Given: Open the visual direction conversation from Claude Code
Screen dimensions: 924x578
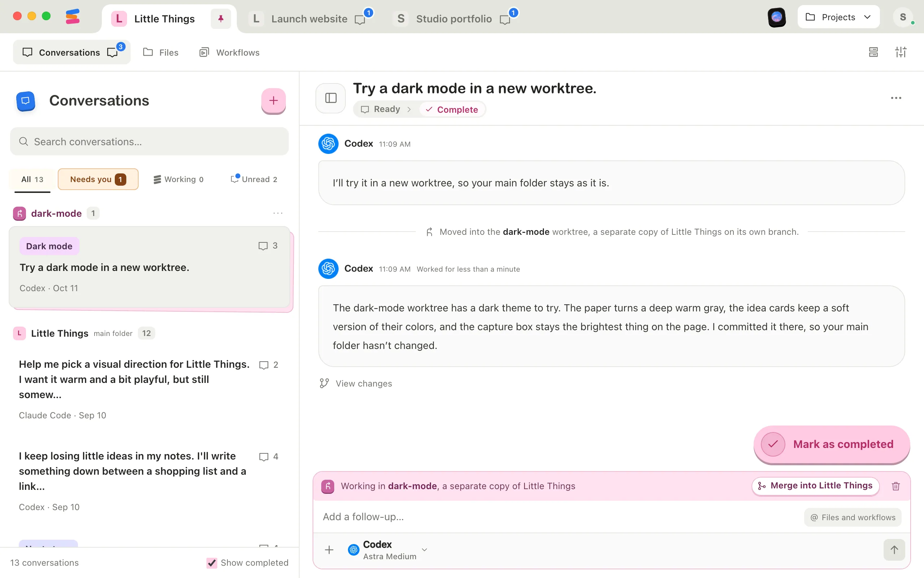Looking at the screenshot, I should [x=149, y=389].
